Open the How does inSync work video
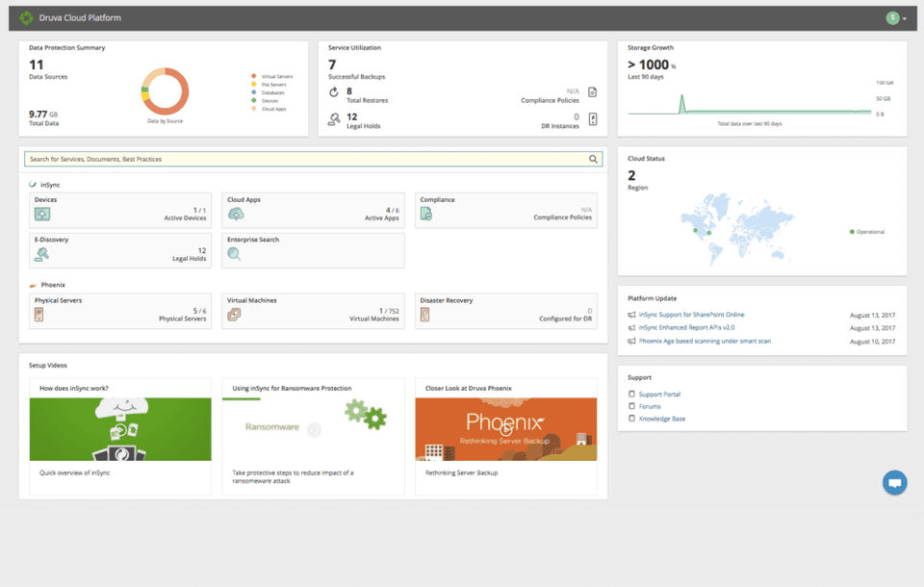Screen dimensions: 924x587 [120, 429]
